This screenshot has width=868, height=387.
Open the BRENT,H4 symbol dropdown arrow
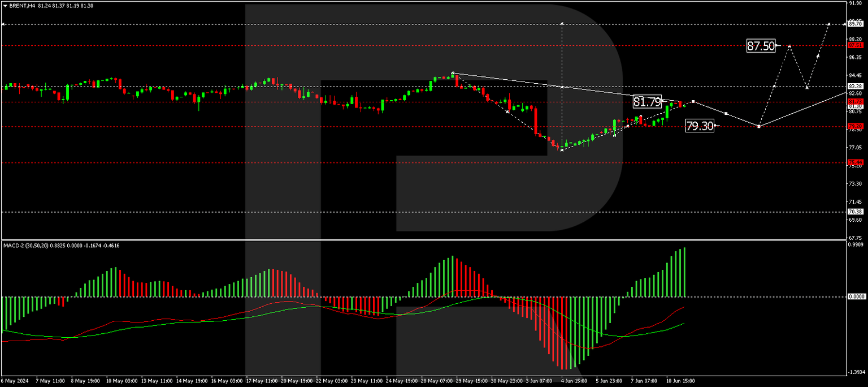[x=5, y=5]
